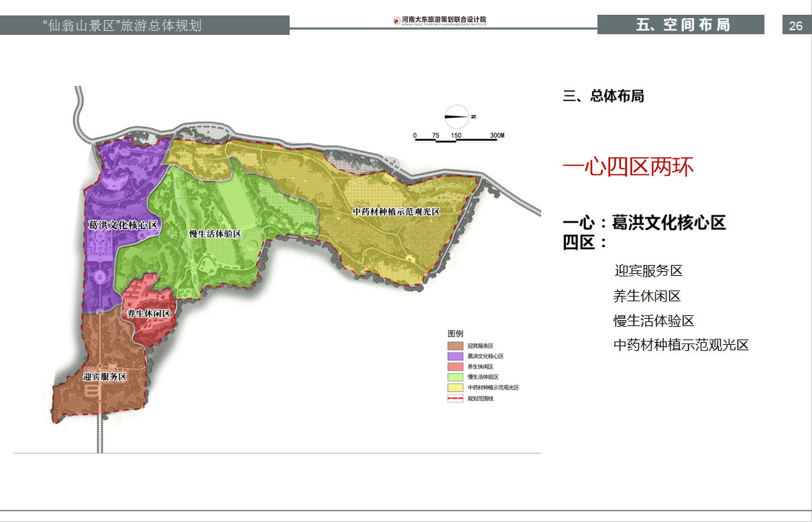The image size is (812, 522).
Task: Click the 慢生活体验区 label on the map
Action: (215, 233)
